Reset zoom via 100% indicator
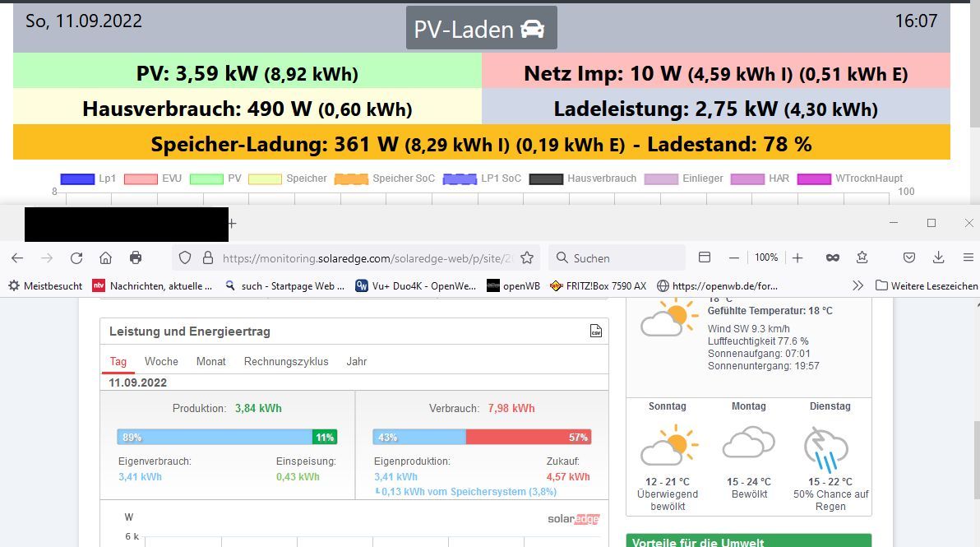Viewport: 980px width, 547px height. click(x=766, y=257)
